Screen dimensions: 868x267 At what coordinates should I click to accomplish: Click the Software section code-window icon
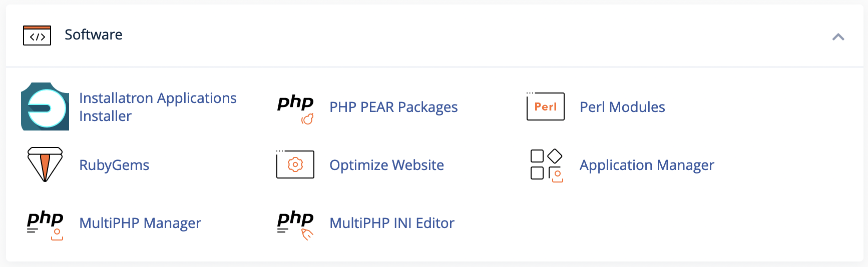37,35
